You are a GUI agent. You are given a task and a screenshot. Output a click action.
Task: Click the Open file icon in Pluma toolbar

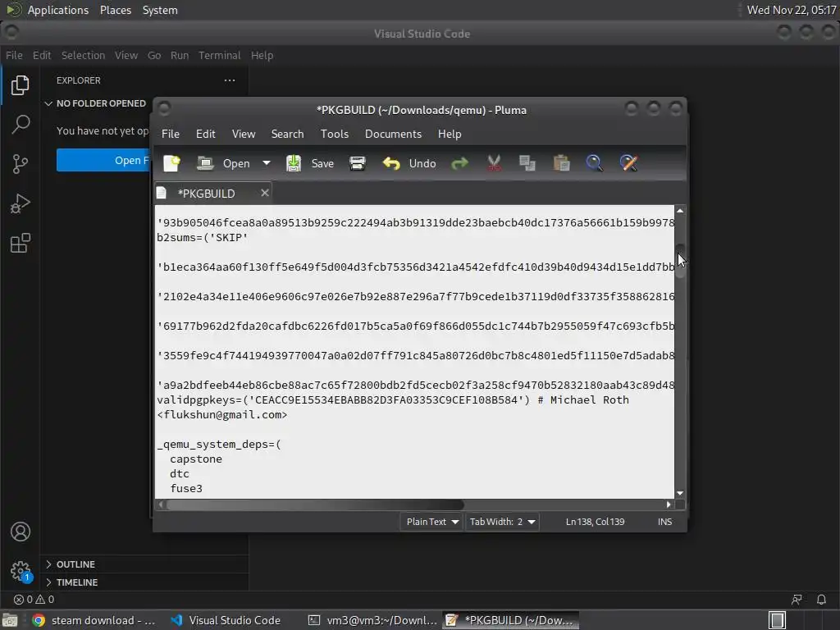pyautogui.click(x=205, y=163)
